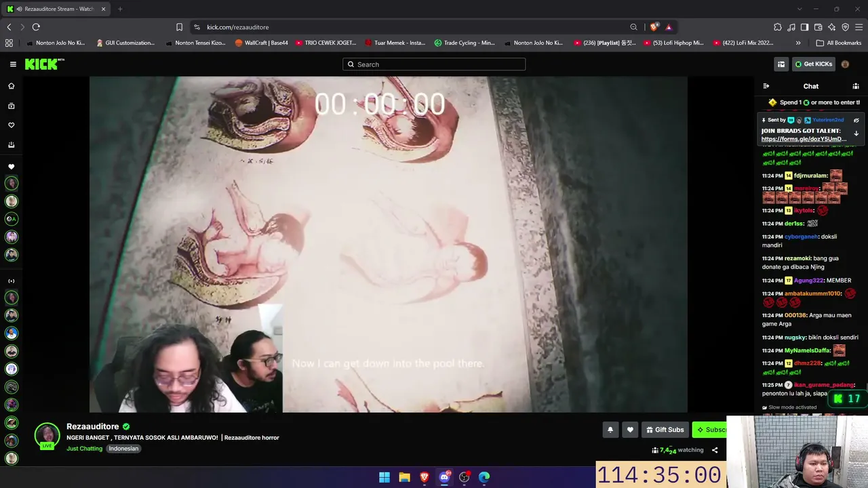The width and height of the screenshot is (868, 488).
Task: Share the stream with the share icon
Action: click(x=715, y=450)
